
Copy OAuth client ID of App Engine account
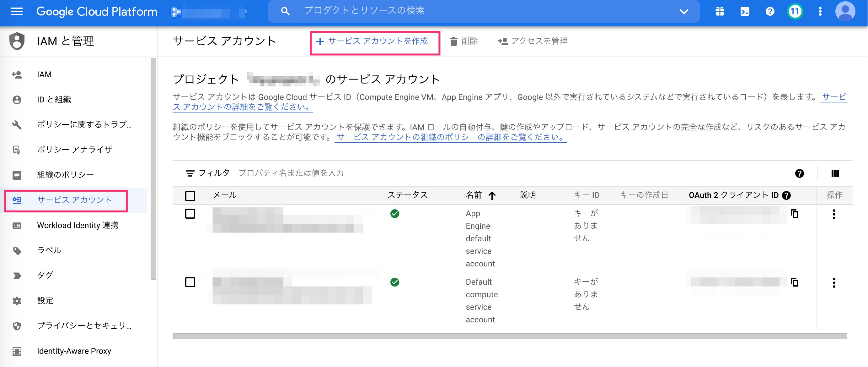click(x=795, y=214)
